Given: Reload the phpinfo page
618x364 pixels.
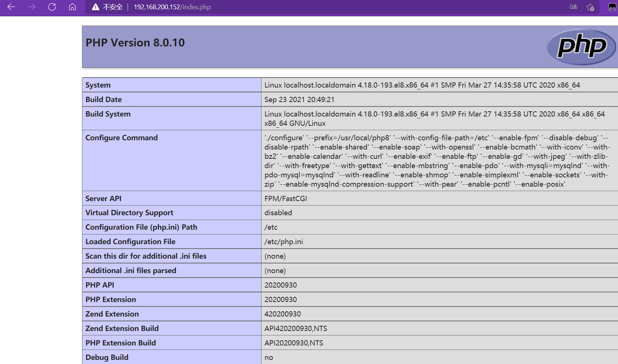Looking at the screenshot, I should (x=52, y=7).
